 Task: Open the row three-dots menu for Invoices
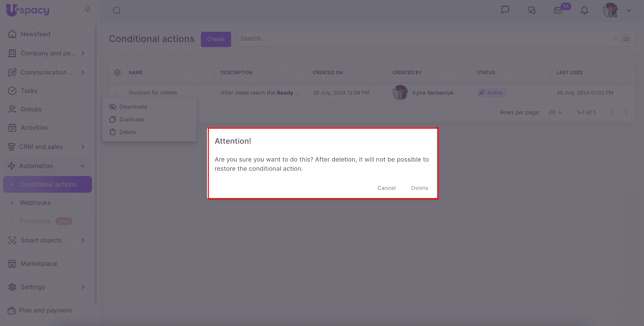click(x=116, y=93)
